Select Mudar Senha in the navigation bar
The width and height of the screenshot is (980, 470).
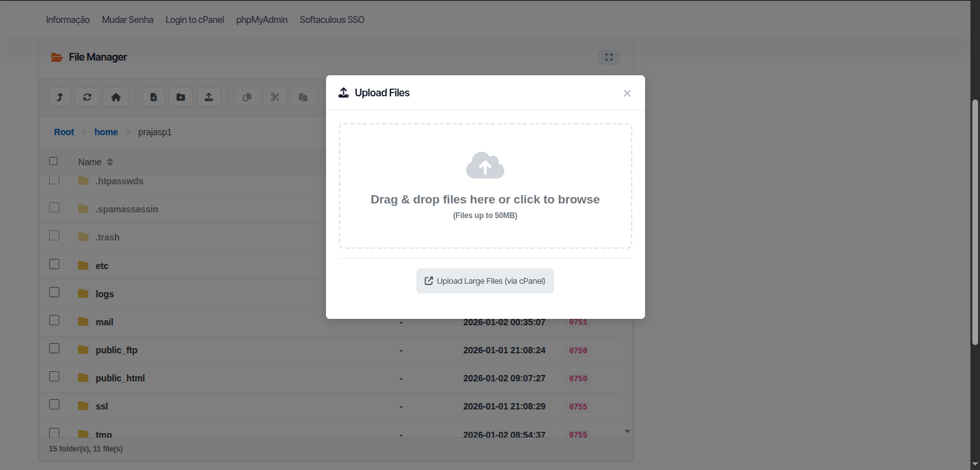coord(127,20)
